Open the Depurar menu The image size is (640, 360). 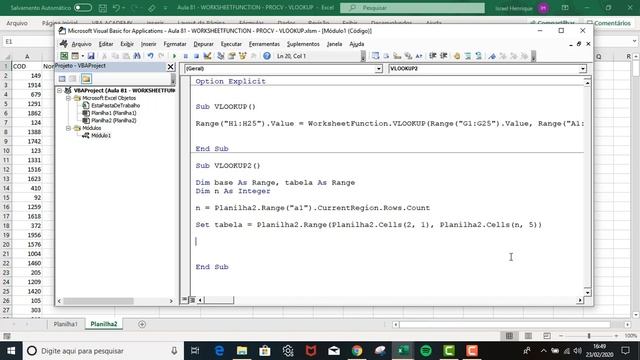click(203, 44)
